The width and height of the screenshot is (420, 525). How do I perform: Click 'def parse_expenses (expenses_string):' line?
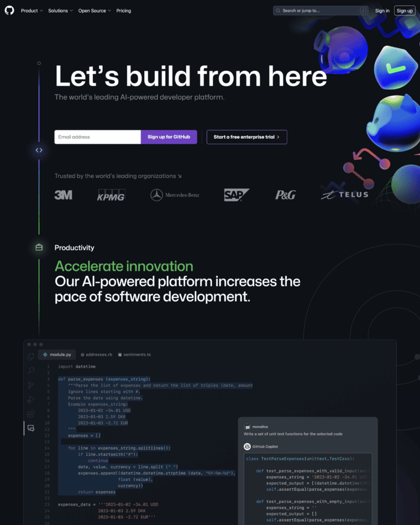click(104, 379)
